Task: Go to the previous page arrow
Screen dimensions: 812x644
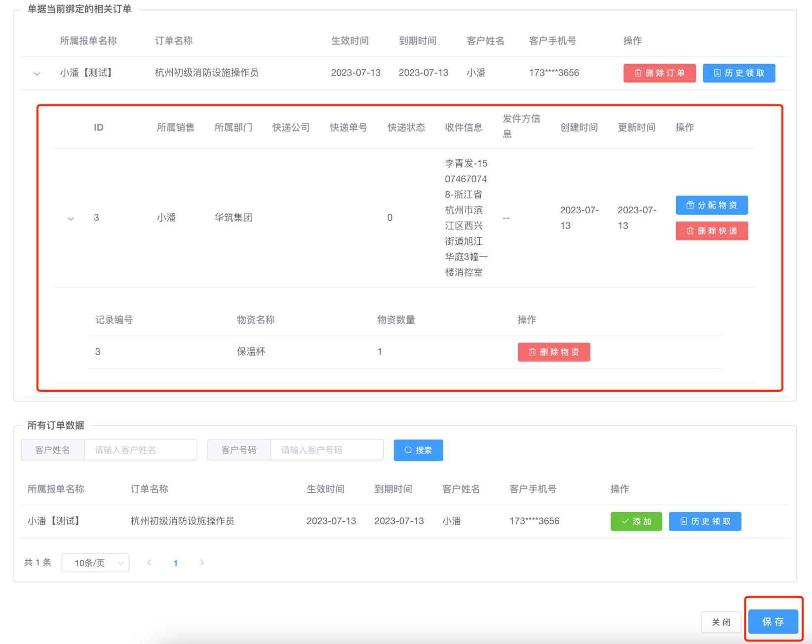Action: coord(150,563)
